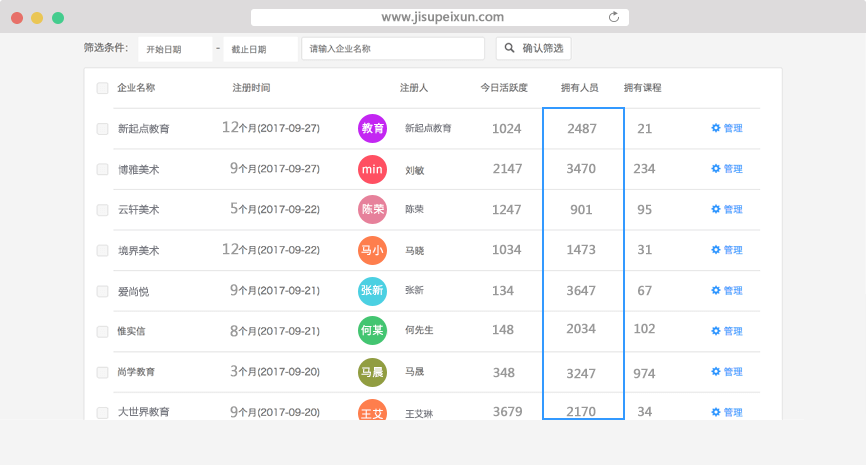Click gear icon in 云轩美术 row
866x465 pixels.
pyautogui.click(x=716, y=209)
